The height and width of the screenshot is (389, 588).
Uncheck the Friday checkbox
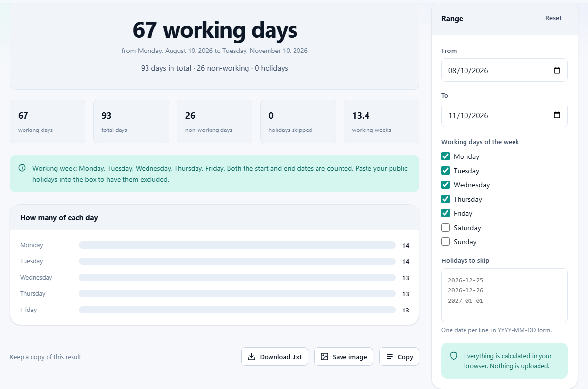click(x=446, y=213)
